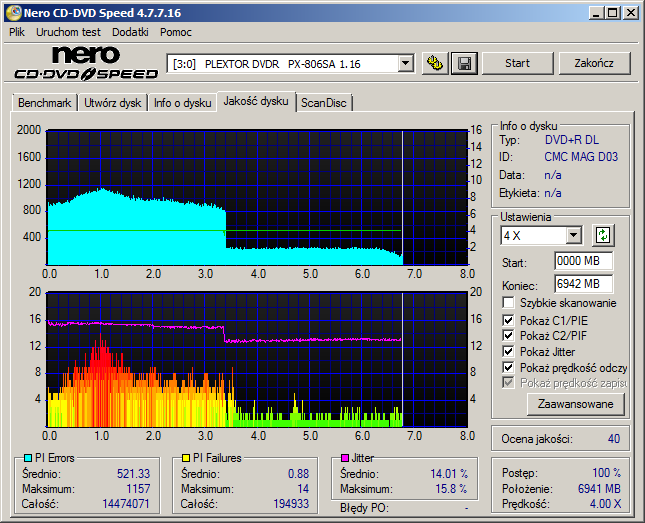Click the Nero disc icon in the title bar

14,13
